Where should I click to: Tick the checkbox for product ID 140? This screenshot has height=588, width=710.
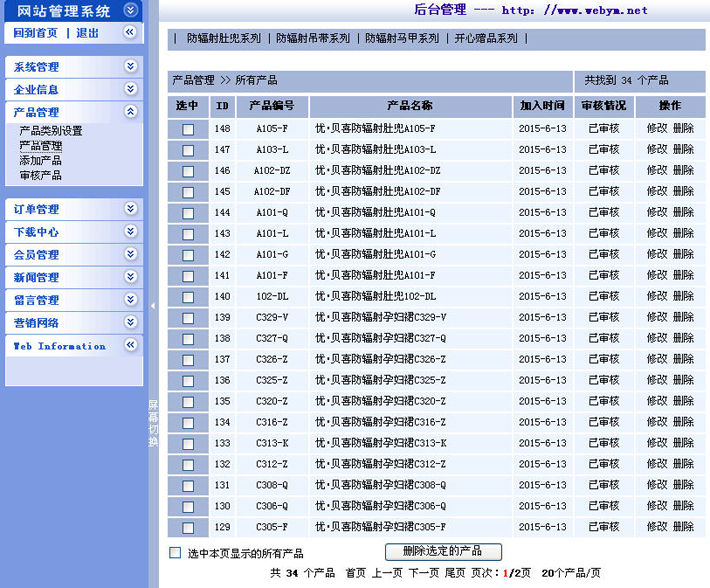coord(188,297)
